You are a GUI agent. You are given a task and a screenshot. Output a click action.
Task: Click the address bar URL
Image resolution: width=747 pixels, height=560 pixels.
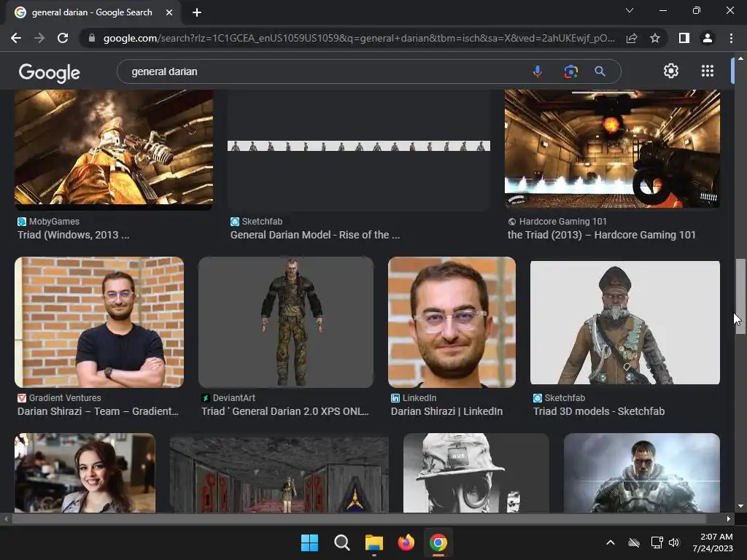click(x=358, y=38)
